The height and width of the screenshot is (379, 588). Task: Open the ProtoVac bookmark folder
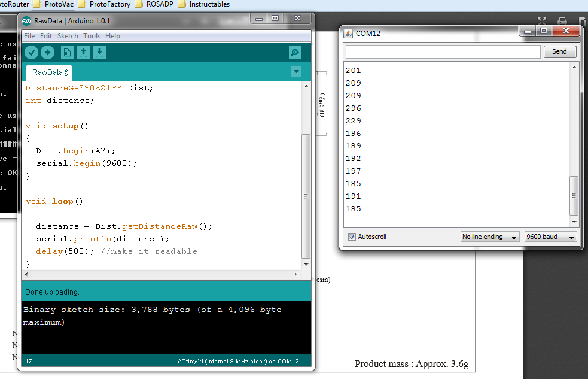coord(54,4)
